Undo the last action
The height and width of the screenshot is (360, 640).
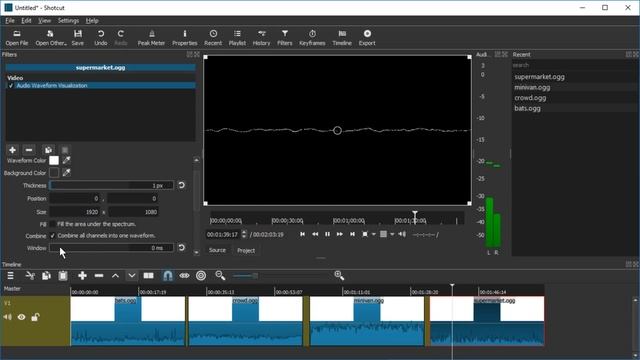(100, 38)
